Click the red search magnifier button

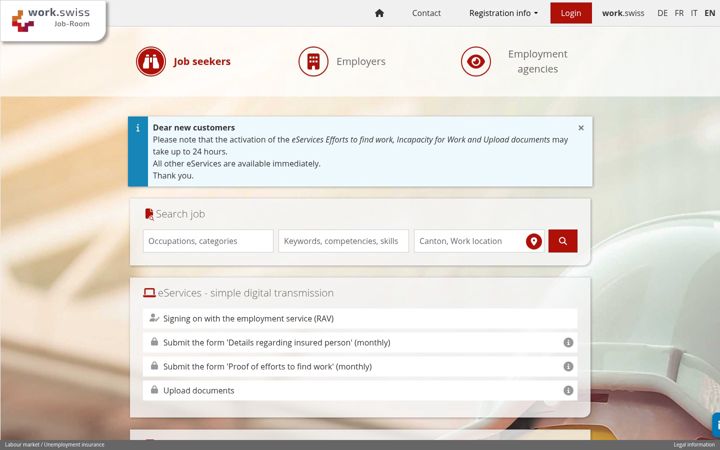[562, 241]
